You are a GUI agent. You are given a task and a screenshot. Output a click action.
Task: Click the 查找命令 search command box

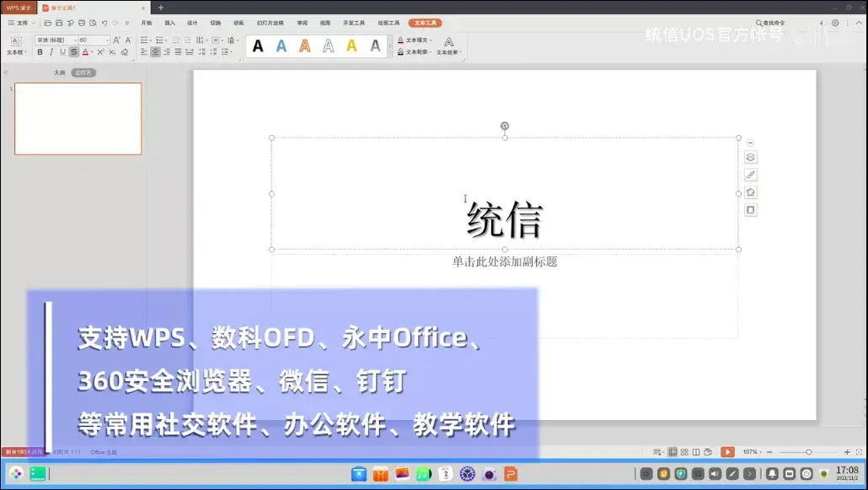(x=770, y=23)
